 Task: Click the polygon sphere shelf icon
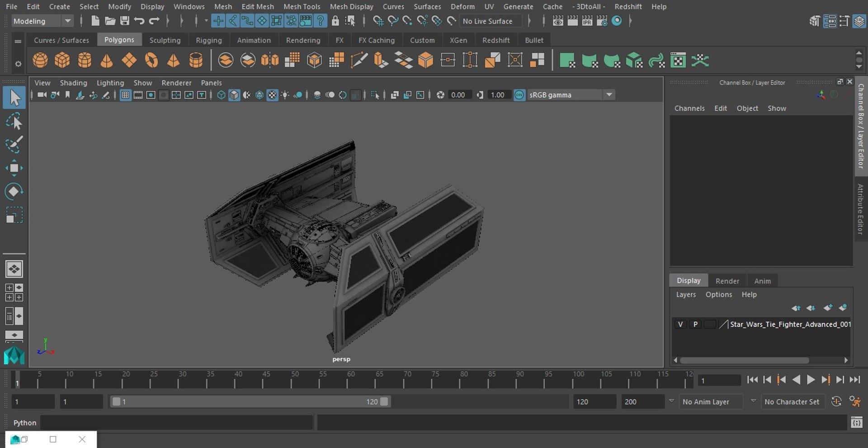click(x=40, y=60)
